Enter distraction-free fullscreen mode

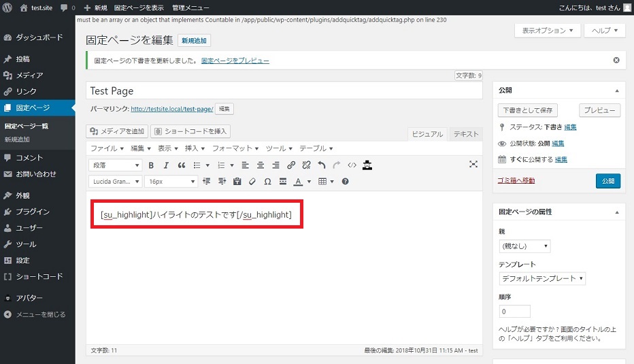[x=473, y=165]
